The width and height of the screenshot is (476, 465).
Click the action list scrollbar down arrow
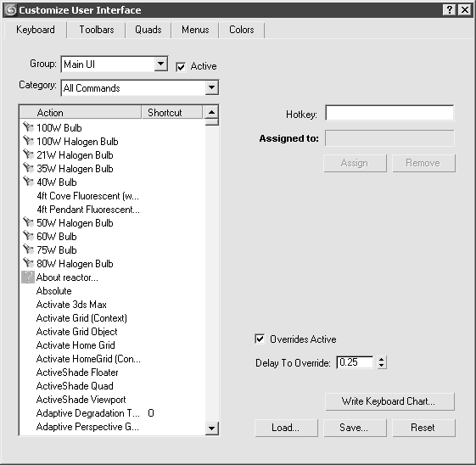pyautogui.click(x=211, y=429)
